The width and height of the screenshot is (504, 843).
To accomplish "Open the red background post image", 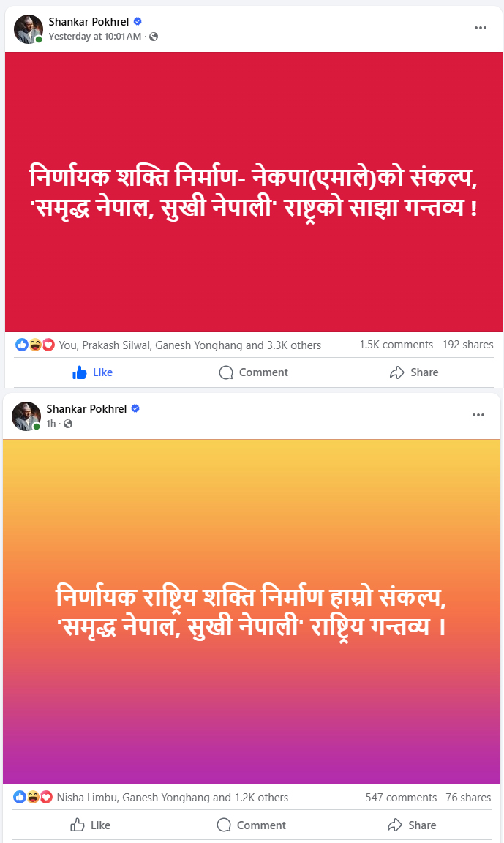I will [254, 192].
